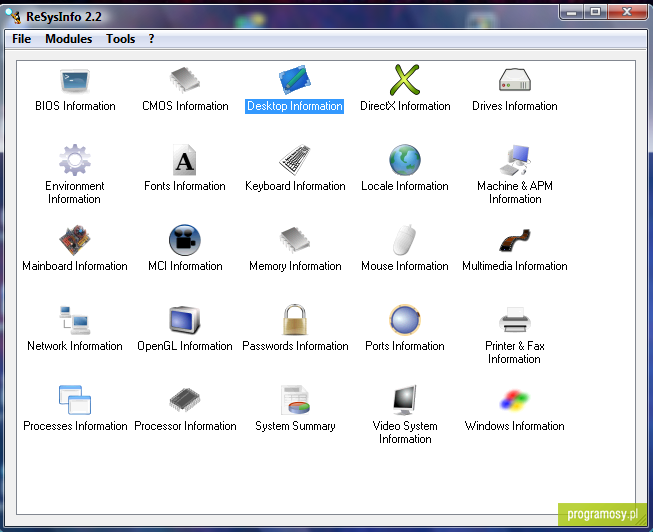The width and height of the screenshot is (653, 532).
Task: Select the Processes Information windows icon
Action: (x=75, y=400)
